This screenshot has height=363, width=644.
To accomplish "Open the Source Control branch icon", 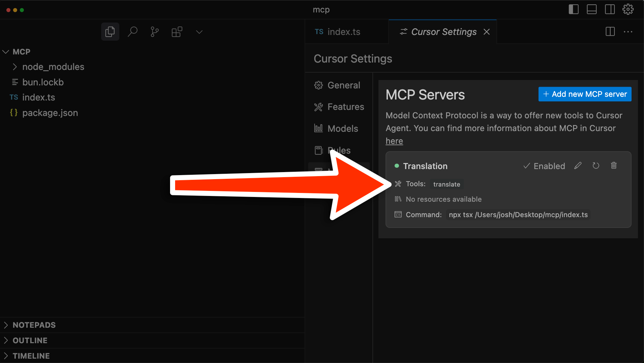I will pos(155,32).
